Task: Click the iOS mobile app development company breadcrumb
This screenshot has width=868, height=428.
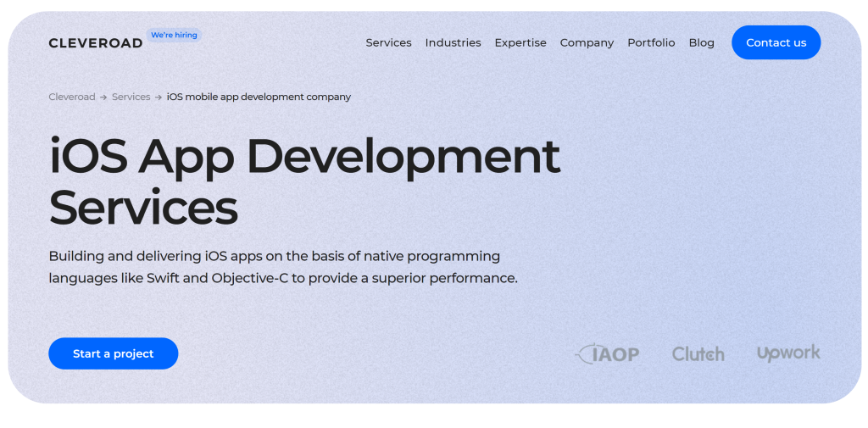Action: coord(259,97)
